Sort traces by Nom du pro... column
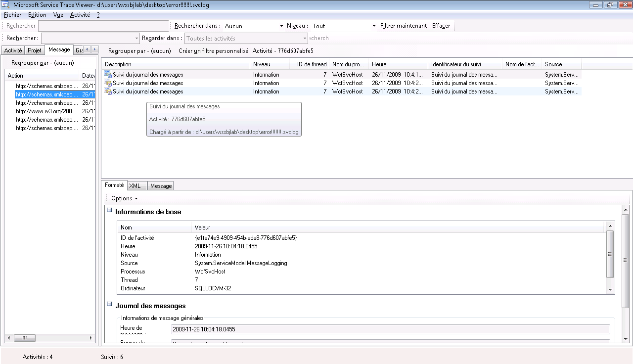The width and height of the screenshot is (634, 364). click(x=349, y=64)
